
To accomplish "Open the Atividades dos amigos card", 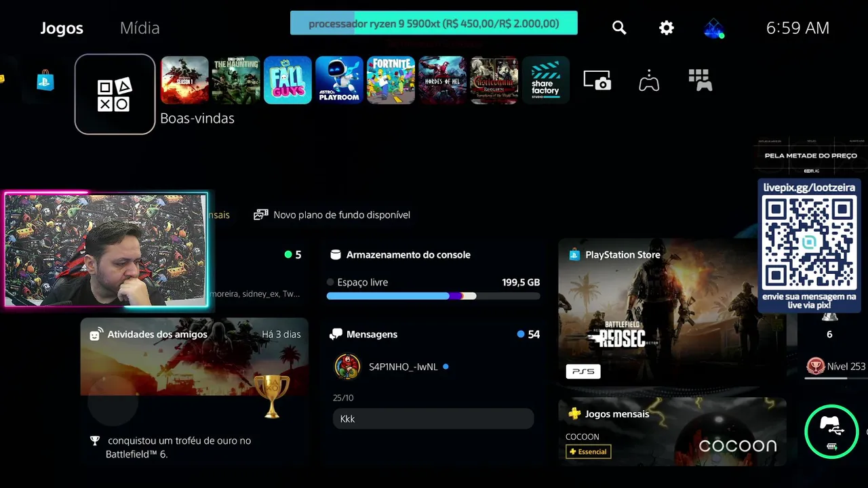I will tap(194, 391).
